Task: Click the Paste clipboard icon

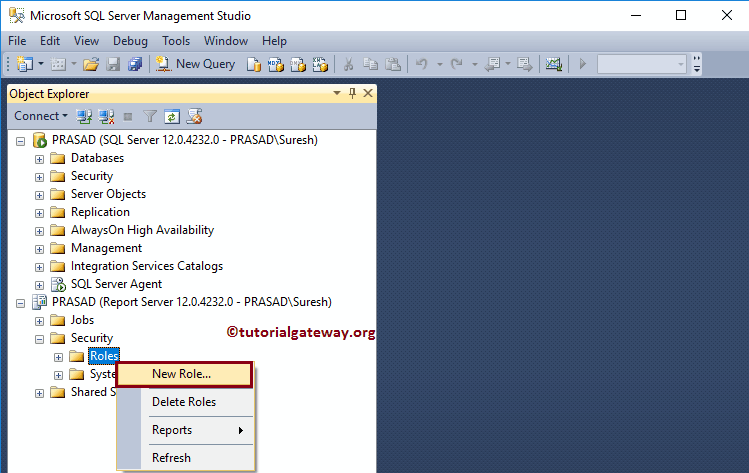Action: click(x=393, y=64)
